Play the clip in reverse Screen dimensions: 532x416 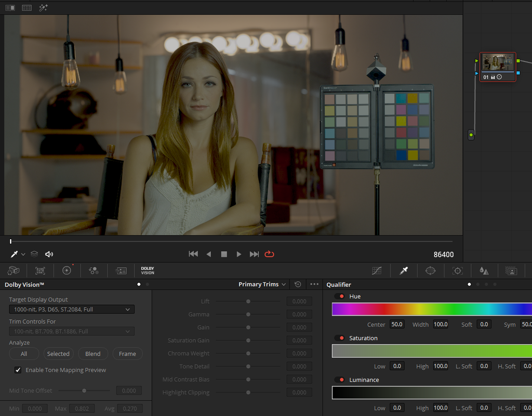point(209,254)
